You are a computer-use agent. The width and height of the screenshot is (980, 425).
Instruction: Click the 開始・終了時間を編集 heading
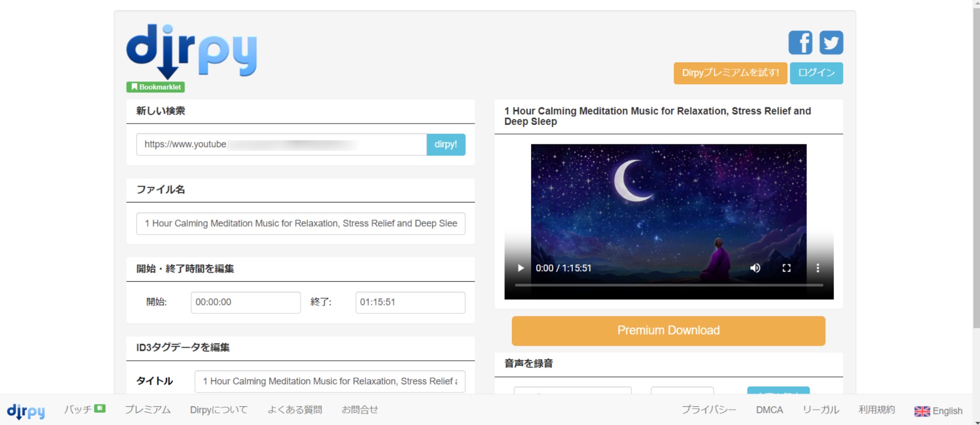tap(185, 269)
